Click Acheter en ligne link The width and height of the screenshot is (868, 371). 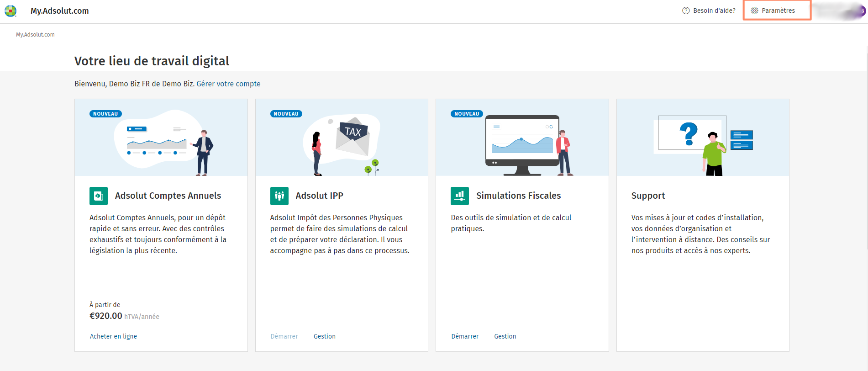coord(113,336)
